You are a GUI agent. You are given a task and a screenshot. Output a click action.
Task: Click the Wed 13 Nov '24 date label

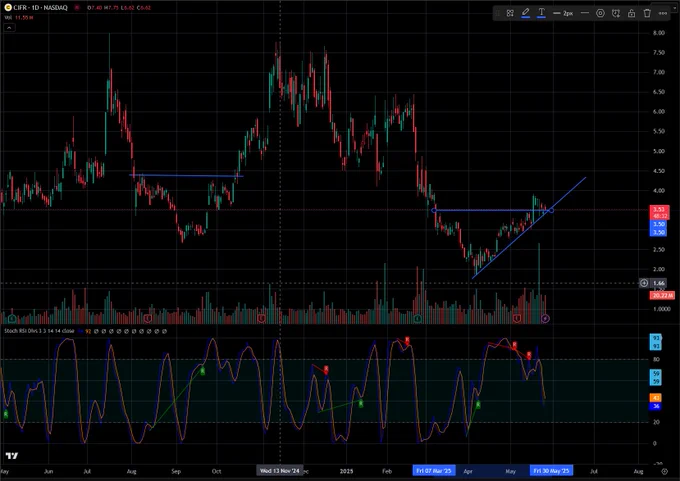(x=280, y=471)
